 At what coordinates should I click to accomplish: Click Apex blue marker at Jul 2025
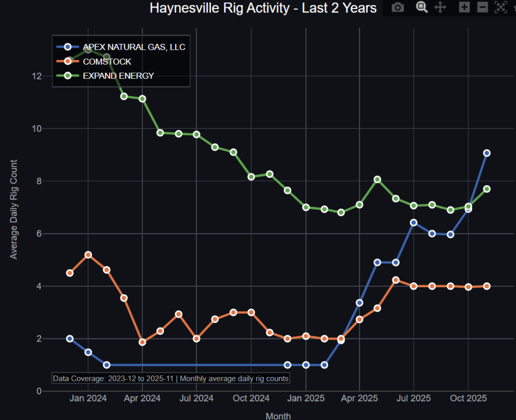click(x=413, y=223)
